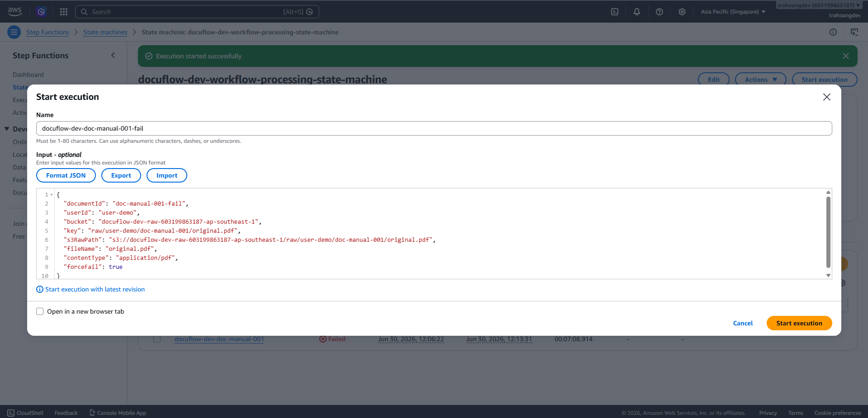This screenshot has height=418, width=868.
Task: Open Dashboard in the sidebar
Action: tap(28, 75)
